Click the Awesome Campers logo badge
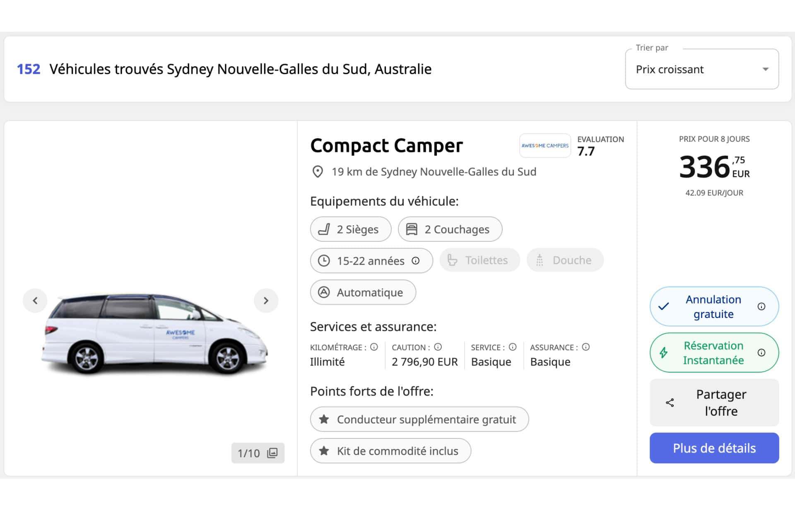Image resolution: width=795 pixels, height=532 pixels. point(545,145)
